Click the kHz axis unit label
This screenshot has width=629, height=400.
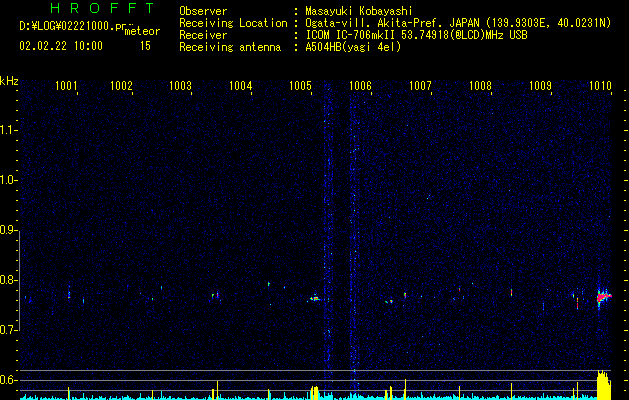click(9, 81)
